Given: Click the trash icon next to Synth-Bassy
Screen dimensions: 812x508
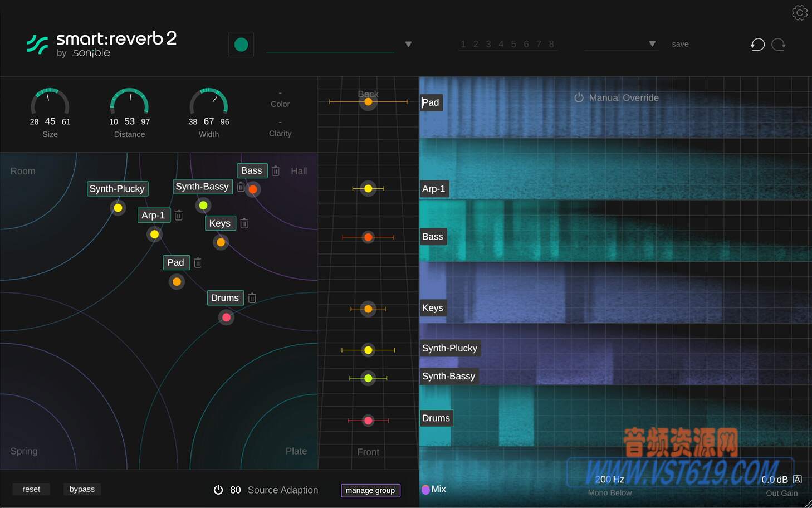Looking at the screenshot, I should tap(241, 187).
